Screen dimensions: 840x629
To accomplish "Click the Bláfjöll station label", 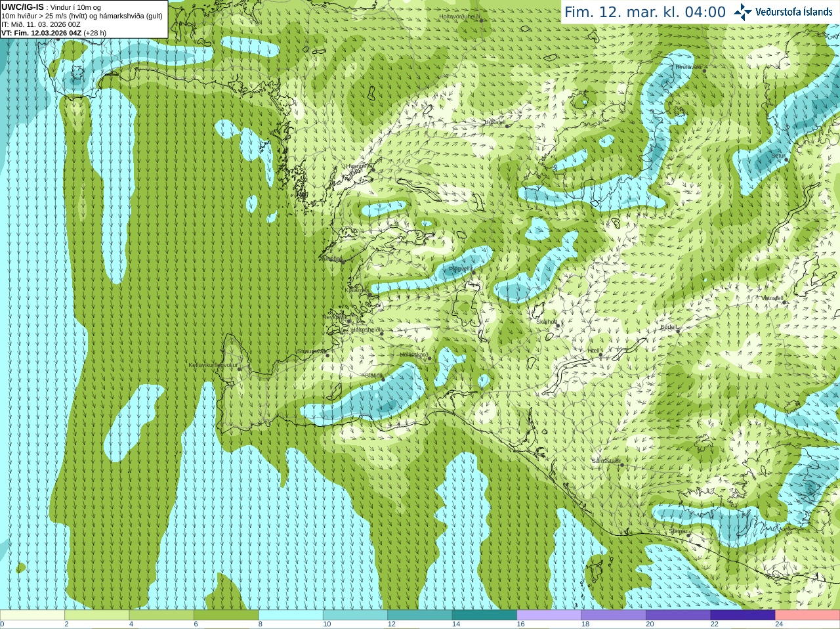I will click(x=373, y=376).
